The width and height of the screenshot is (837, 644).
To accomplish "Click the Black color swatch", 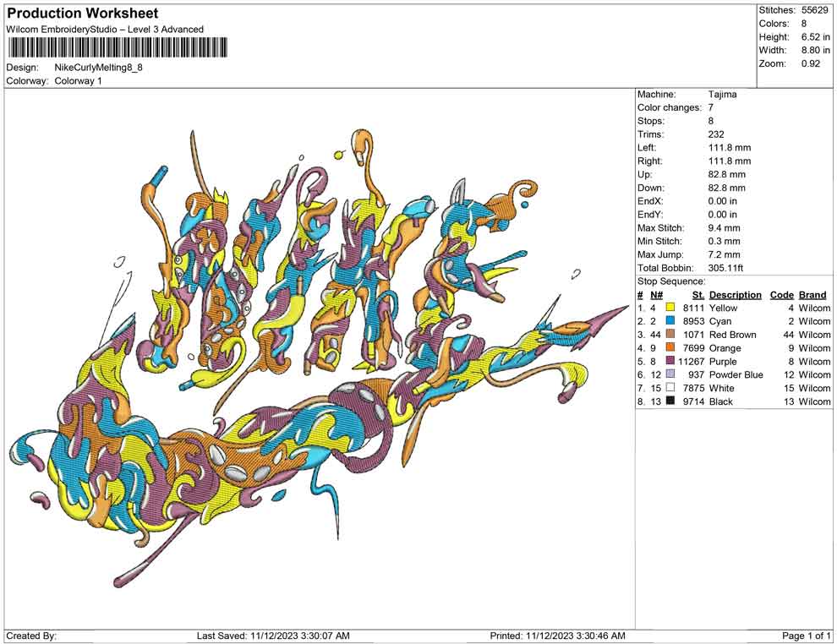I will click(670, 401).
